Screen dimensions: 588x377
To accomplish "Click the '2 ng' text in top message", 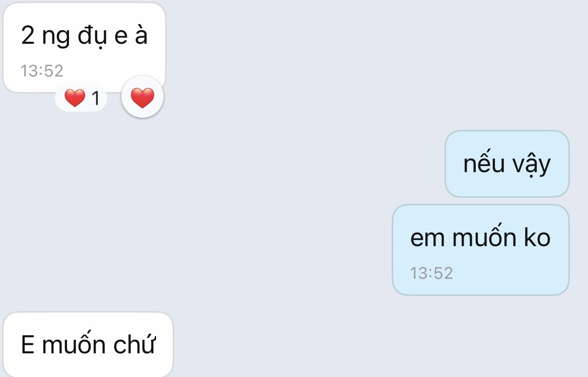I will point(45,36).
